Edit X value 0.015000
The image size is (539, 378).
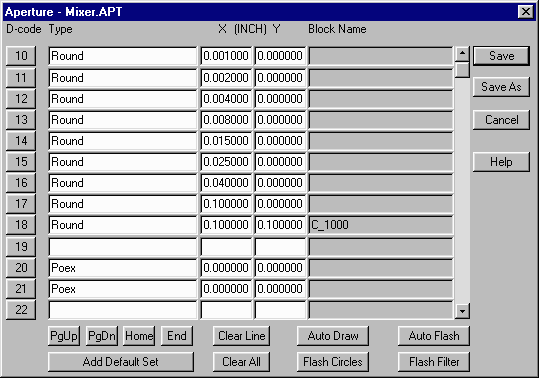tap(226, 141)
